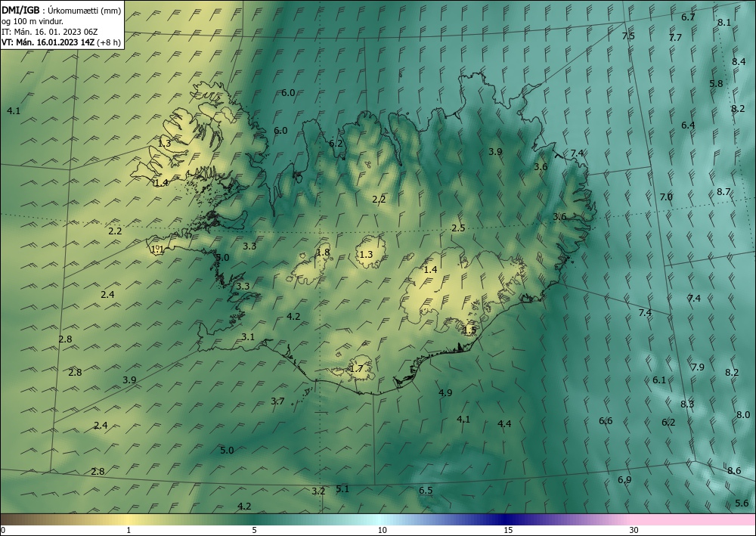Click the 6.4 value on the map

688,125
